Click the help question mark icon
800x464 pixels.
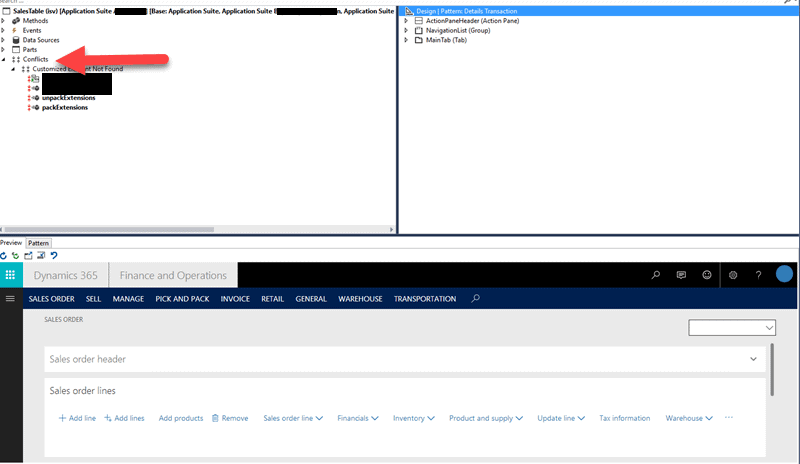[759, 275]
